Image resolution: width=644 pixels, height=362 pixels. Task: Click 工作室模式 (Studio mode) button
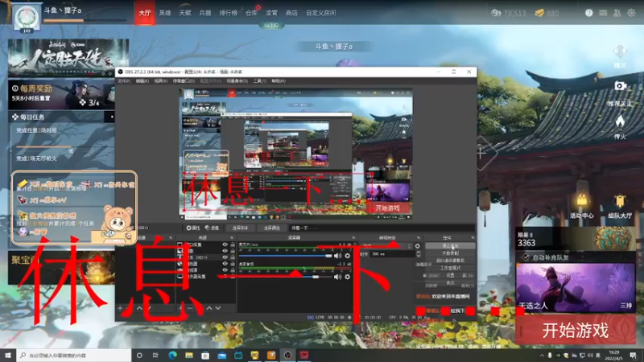[451, 268]
